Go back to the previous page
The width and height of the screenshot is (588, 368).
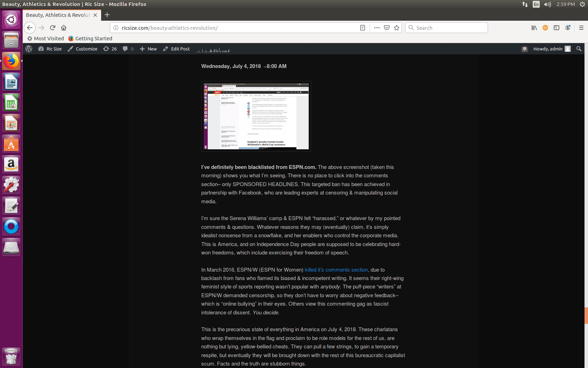(30, 28)
